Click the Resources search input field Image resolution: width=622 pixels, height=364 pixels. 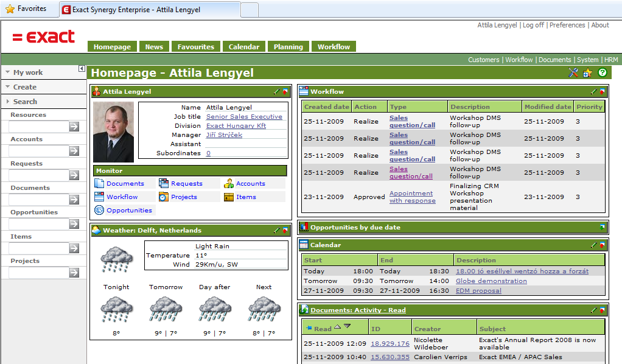pos(39,127)
